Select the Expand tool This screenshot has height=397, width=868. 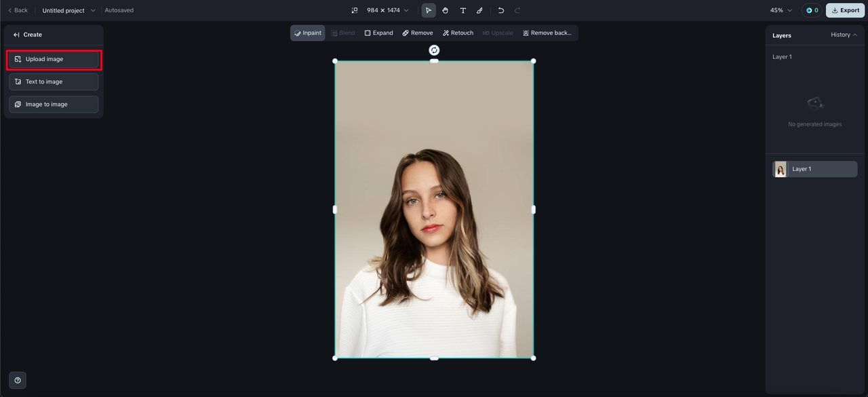coord(378,33)
